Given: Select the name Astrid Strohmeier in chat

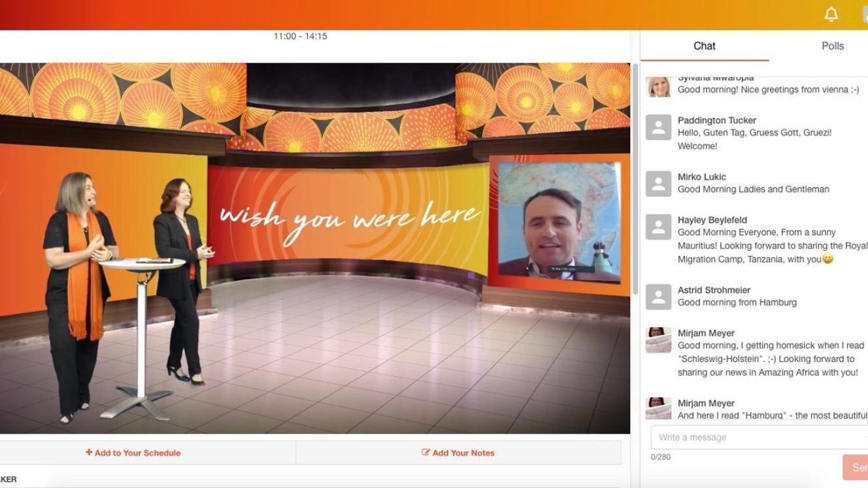Looking at the screenshot, I should (x=714, y=290).
